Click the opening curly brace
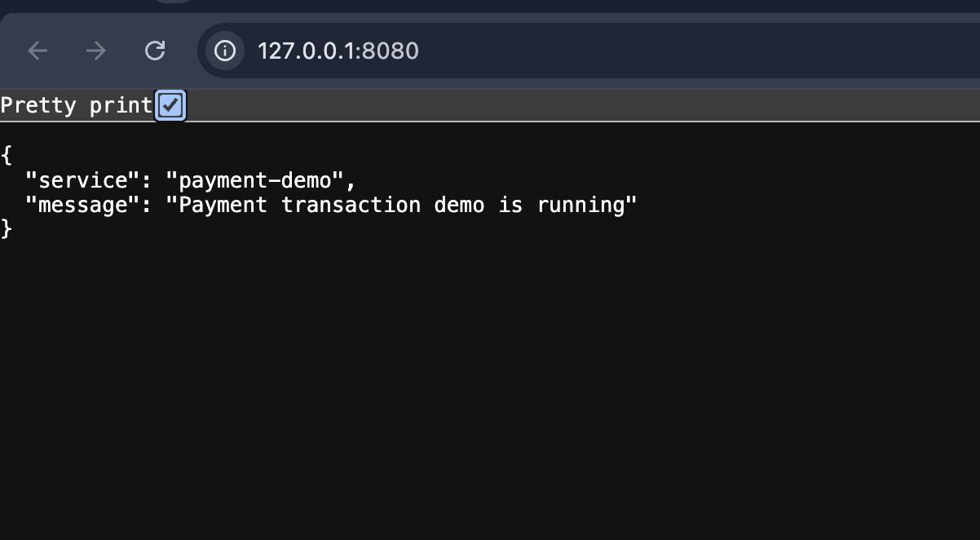The height and width of the screenshot is (540, 980). [7, 154]
